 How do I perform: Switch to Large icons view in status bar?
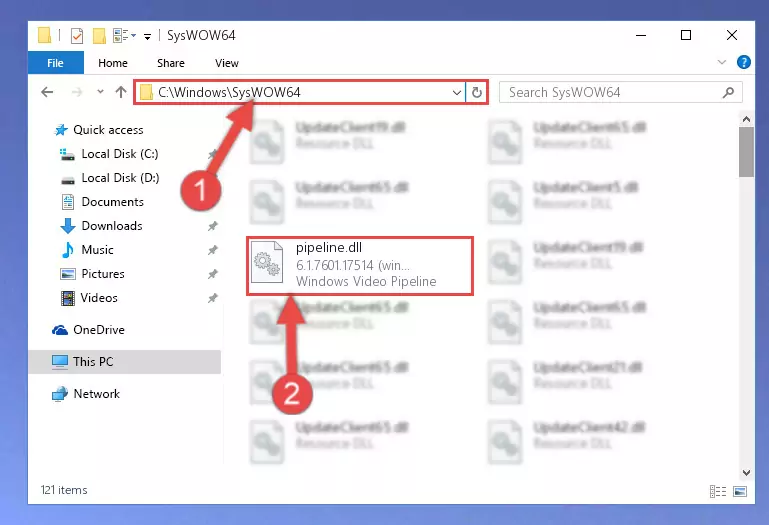740,491
